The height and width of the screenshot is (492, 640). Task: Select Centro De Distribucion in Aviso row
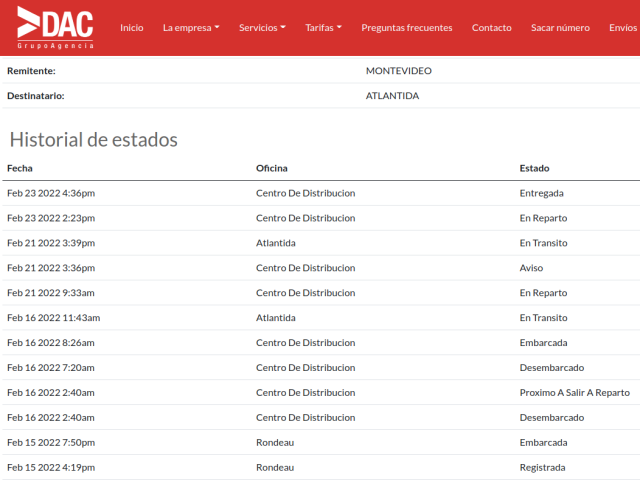coord(305,268)
